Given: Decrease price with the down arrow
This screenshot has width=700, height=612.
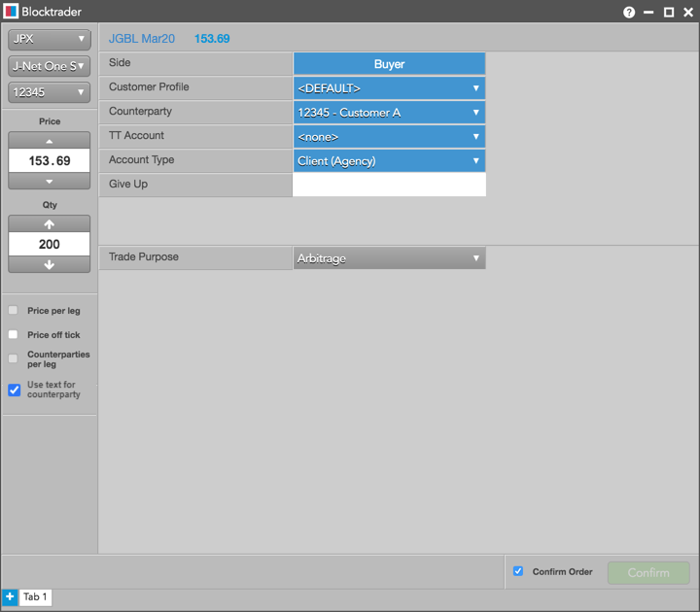Looking at the screenshot, I should 49,182.
